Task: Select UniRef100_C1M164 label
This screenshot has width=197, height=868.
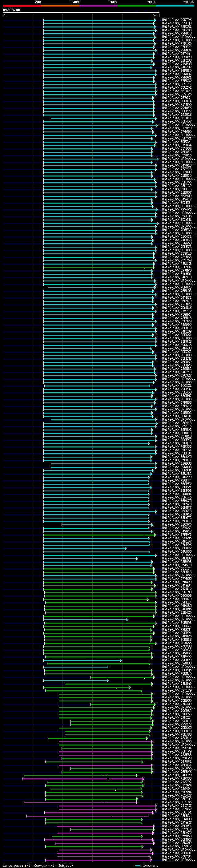Action: [x=177, y=450]
